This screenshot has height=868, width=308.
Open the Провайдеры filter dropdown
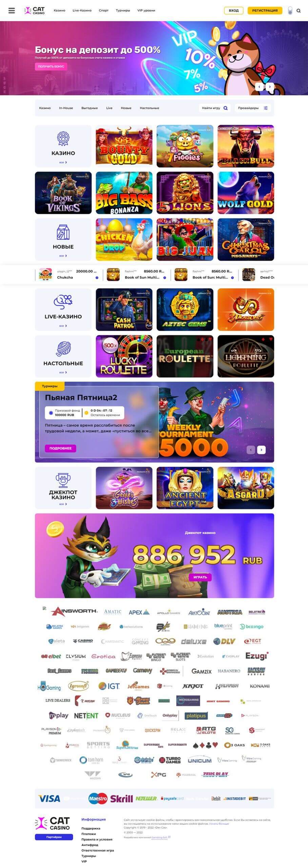(x=253, y=108)
